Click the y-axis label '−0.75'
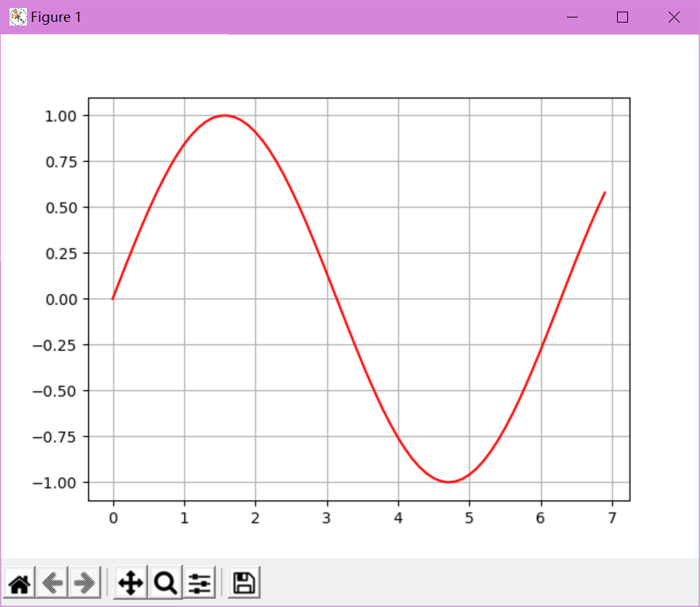The width and height of the screenshot is (700, 607). pos(54,437)
